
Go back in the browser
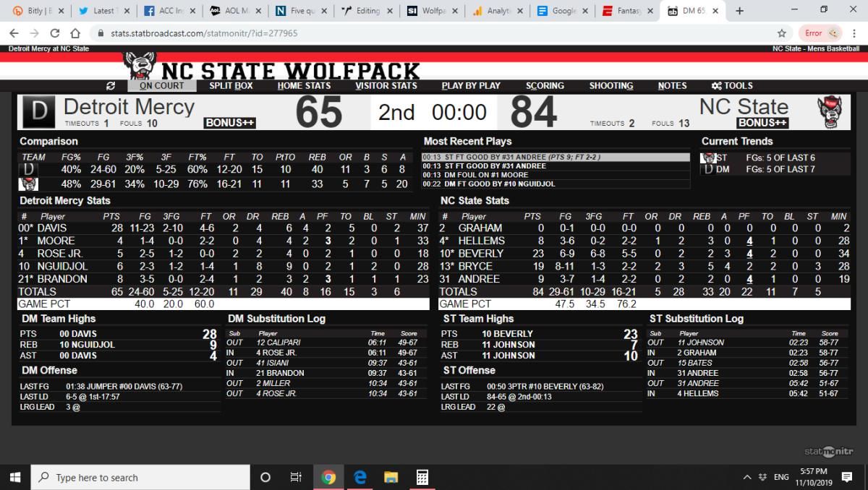click(x=14, y=33)
